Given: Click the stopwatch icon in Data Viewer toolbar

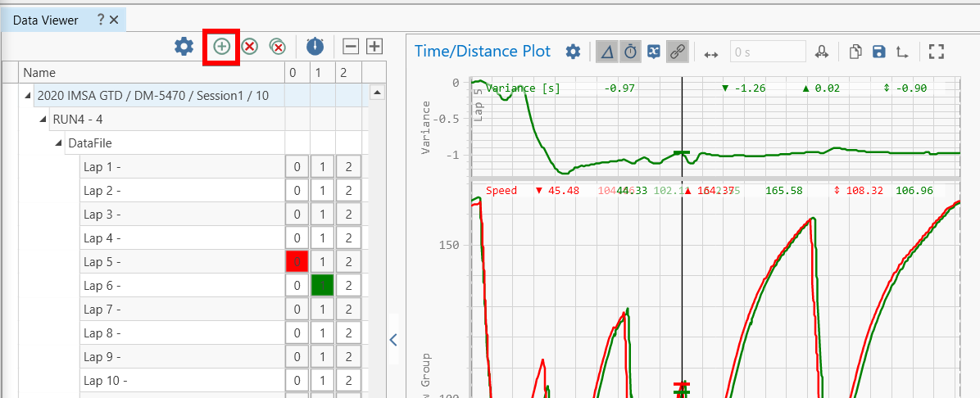Looking at the screenshot, I should 315,47.
